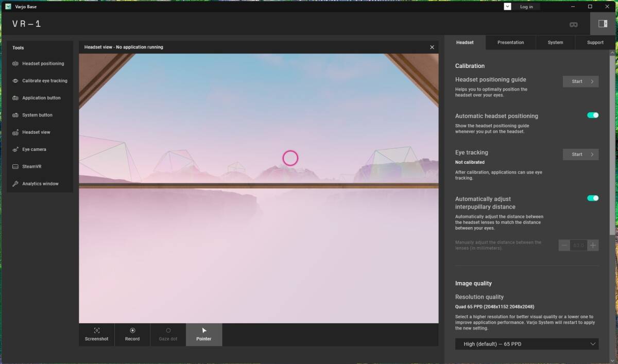This screenshot has width=618, height=364.
Task: Take a Screenshot of headset view
Action: coord(97,334)
